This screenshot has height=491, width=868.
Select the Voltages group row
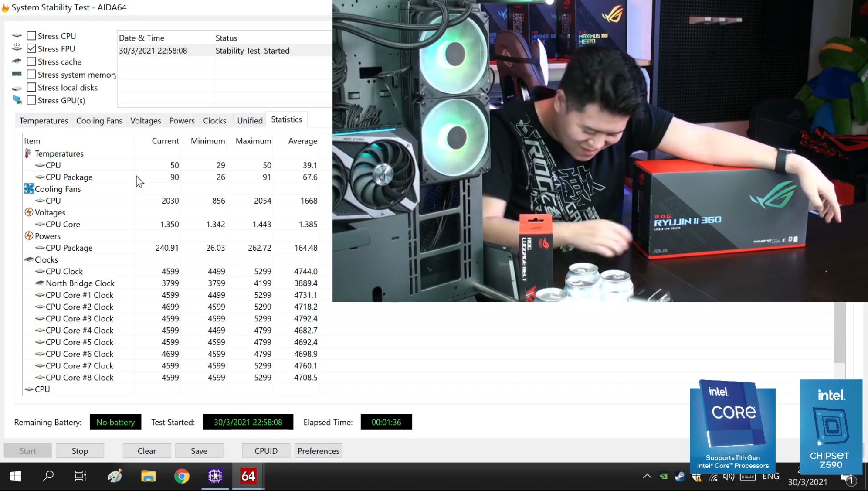click(171, 212)
